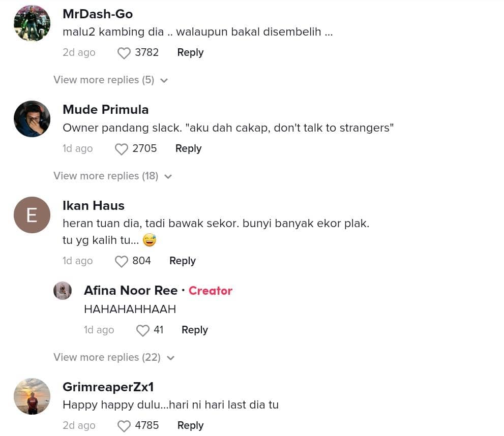This screenshot has height=436, width=504.
Task: Reply to GrimreaperZx1's comment
Action: pyautogui.click(x=190, y=426)
